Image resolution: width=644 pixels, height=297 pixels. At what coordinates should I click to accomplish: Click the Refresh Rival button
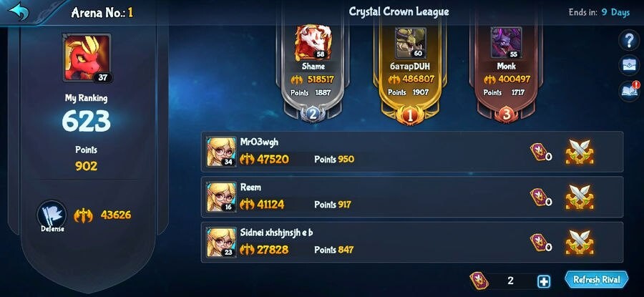596,280
